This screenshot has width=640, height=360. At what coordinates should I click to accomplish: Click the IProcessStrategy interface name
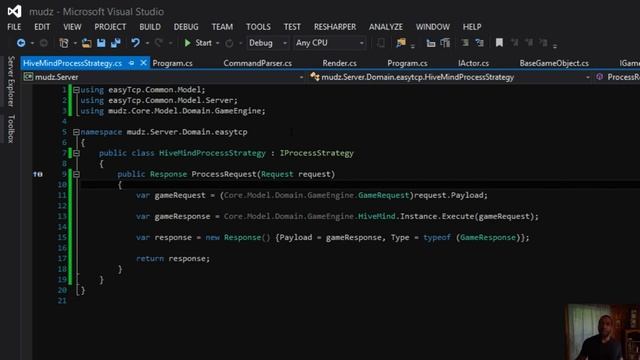(317, 153)
